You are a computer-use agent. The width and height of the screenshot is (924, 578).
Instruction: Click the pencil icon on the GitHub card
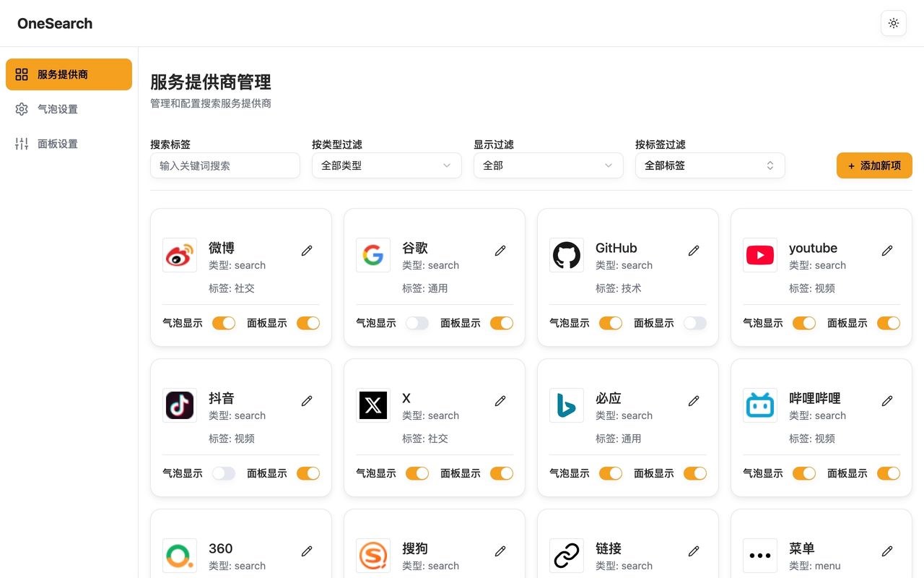click(694, 251)
